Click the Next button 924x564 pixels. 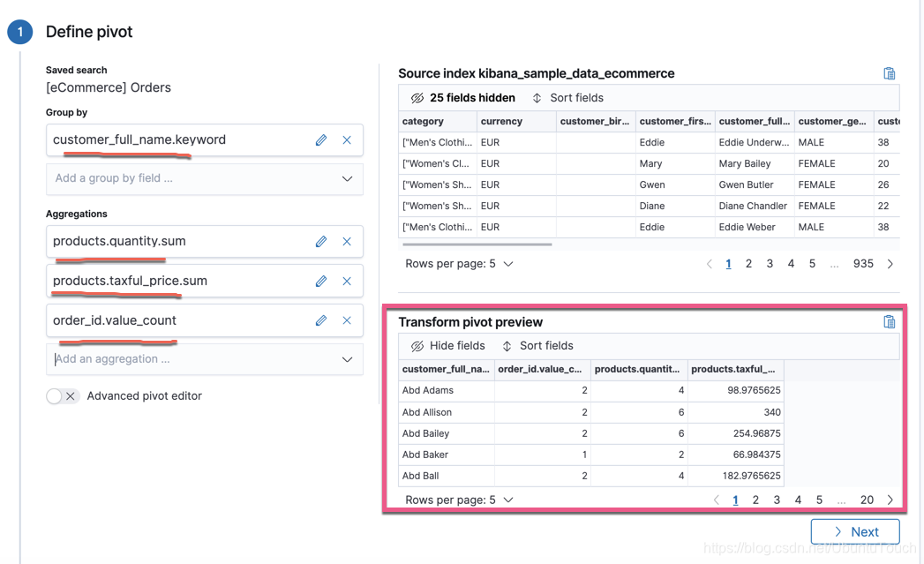[x=855, y=531]
